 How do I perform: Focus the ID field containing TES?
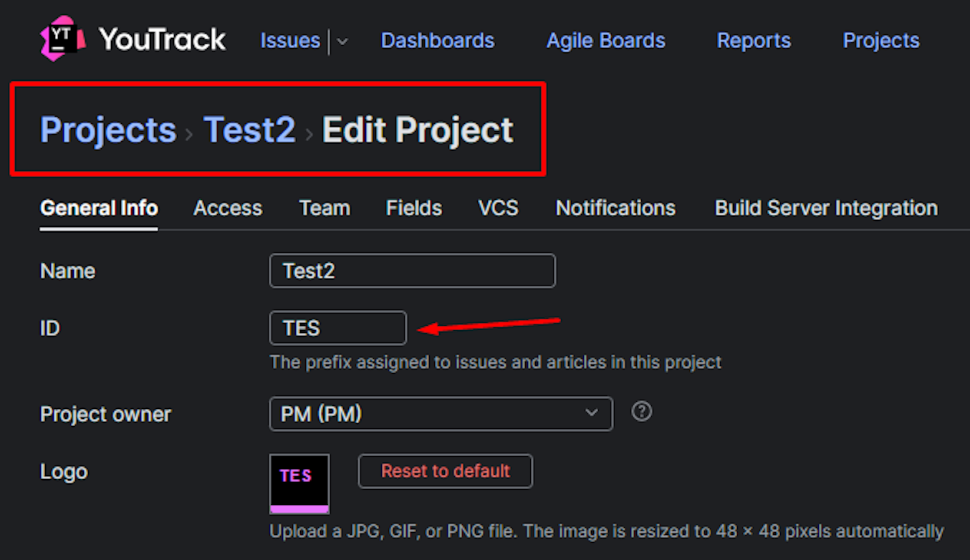point(338,328)
